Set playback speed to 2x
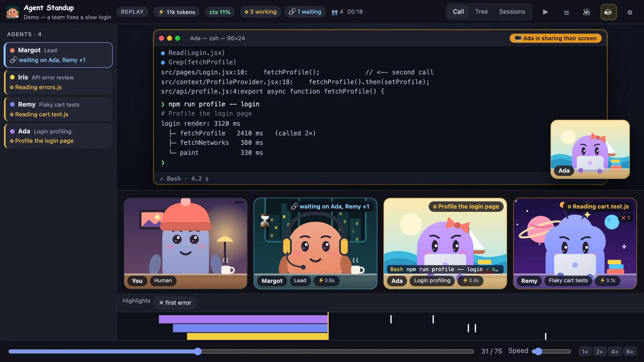 (600, 352)
